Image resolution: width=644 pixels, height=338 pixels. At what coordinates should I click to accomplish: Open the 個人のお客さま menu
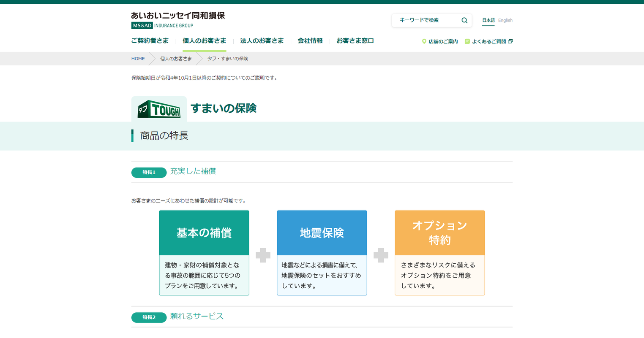(205, 41)
